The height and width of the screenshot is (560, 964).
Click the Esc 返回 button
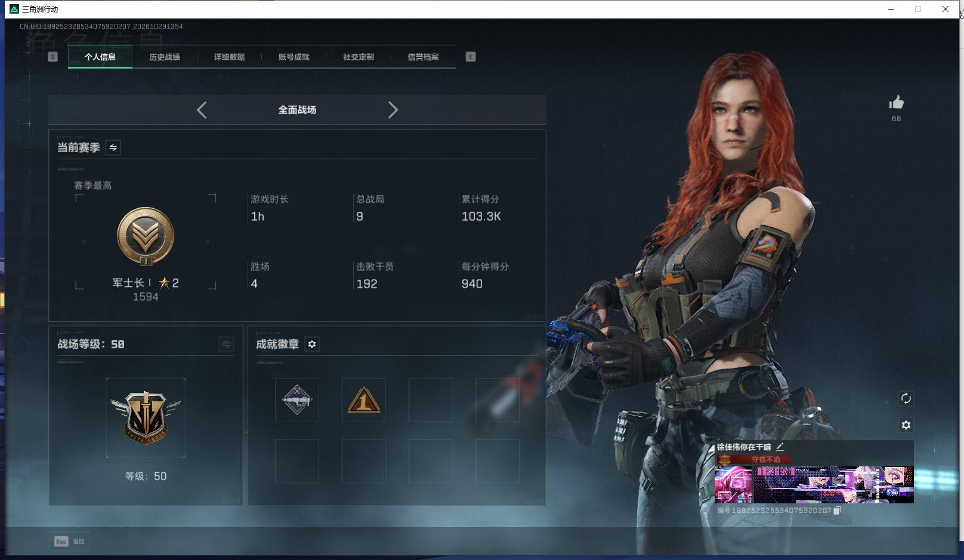point(70,541)
